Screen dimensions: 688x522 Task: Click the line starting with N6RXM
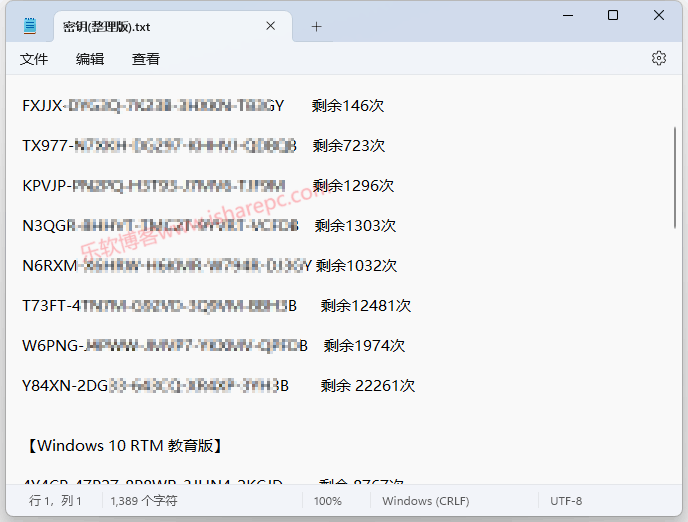(x=210, y=265)
